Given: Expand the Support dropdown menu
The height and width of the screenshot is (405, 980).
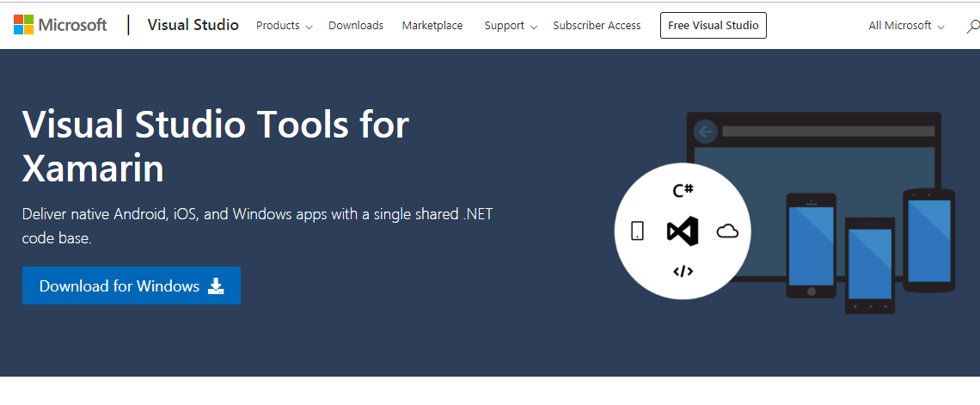Looking at the screenshot, I should (510, 26).
